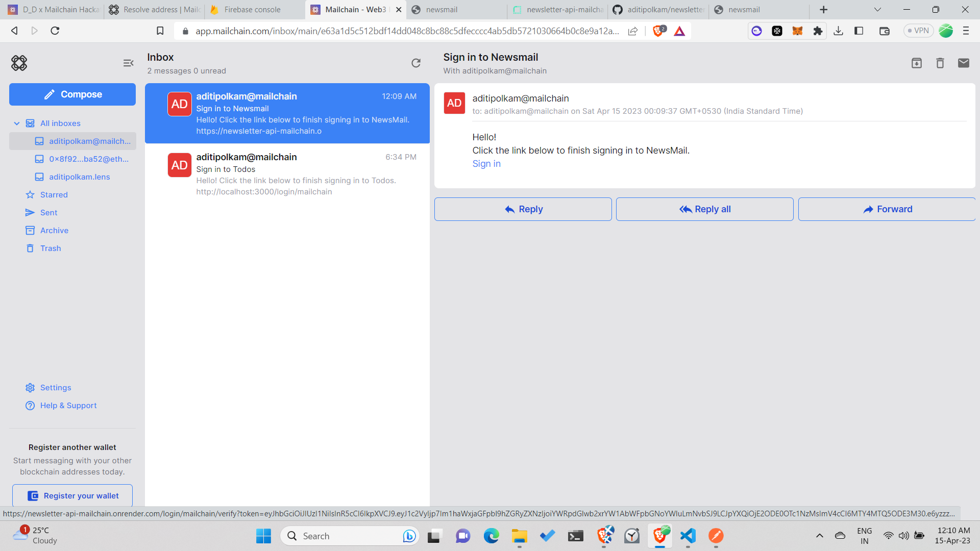Select the Archive folder
The height and width of the screenshot is (551, 980).
point(55,230)
